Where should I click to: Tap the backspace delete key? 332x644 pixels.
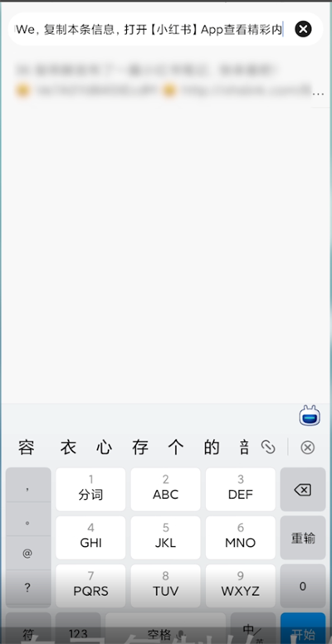click(303, 490)
